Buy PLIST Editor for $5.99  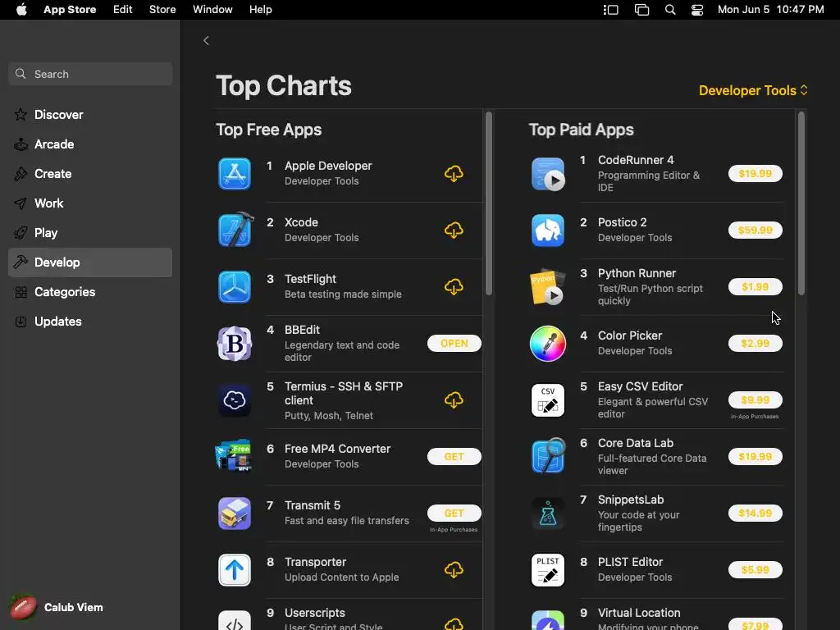click(756, 570)
